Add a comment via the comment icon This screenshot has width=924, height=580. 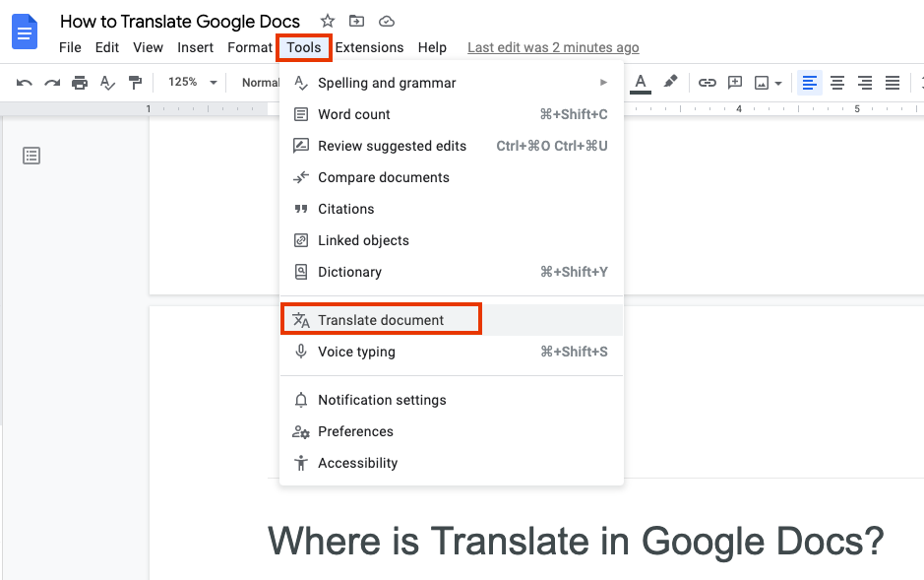coord(734,83)
